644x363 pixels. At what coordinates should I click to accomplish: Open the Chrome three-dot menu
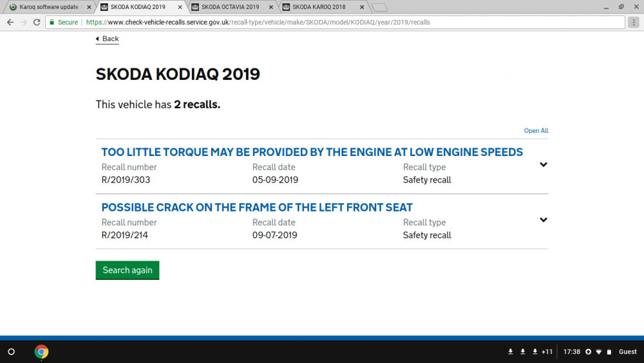click(634, 22)
